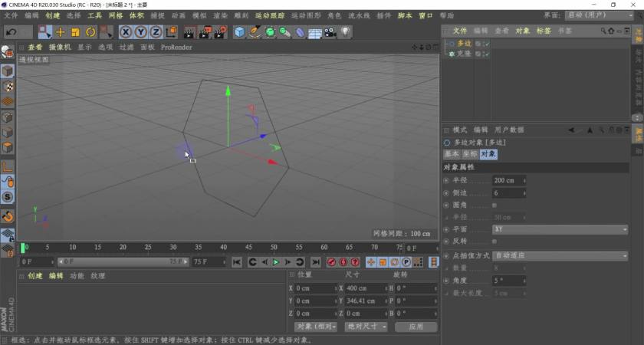This screenshot has width=644, height=345.
Task: Toggle the checkmark for the 多边 object
Action: [487, 44]
